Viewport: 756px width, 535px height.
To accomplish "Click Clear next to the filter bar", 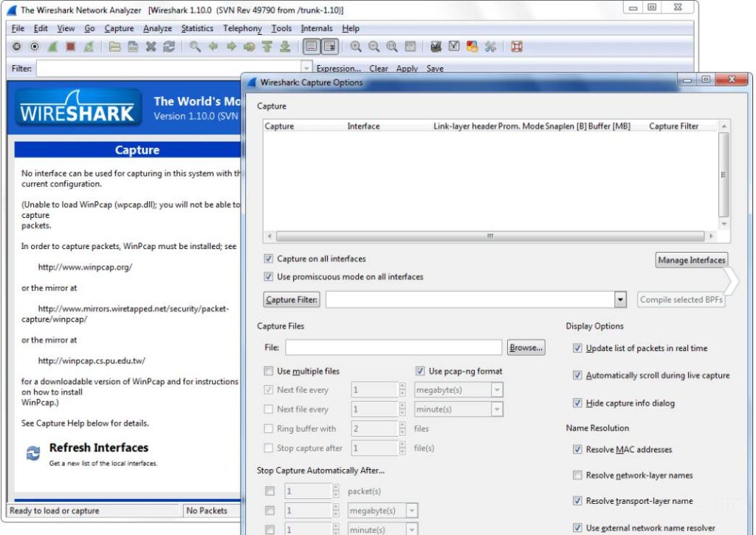I will 379,69.
